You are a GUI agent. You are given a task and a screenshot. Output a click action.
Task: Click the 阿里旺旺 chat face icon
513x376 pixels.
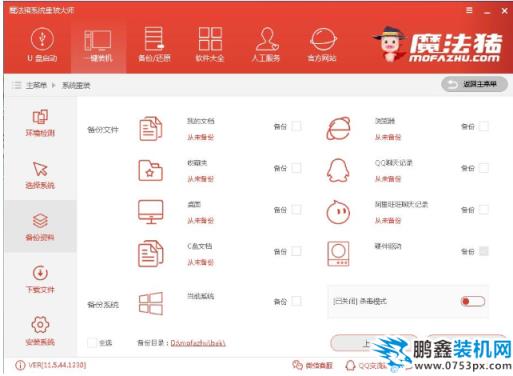[338, 212]
